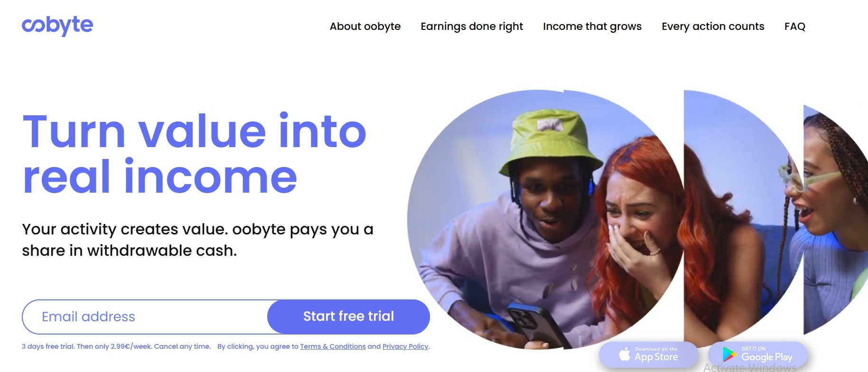Click the withdrawable cash description paragraph
This screenshot has height=372, width=868.
point(198,240)
